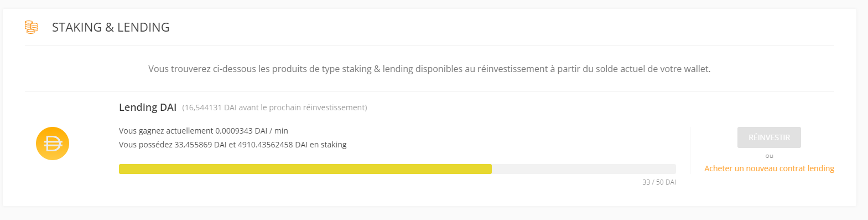The image size is (868, 220).
Task: Click the yellow filled part of progress bar
Action: (x=305, y=169)
